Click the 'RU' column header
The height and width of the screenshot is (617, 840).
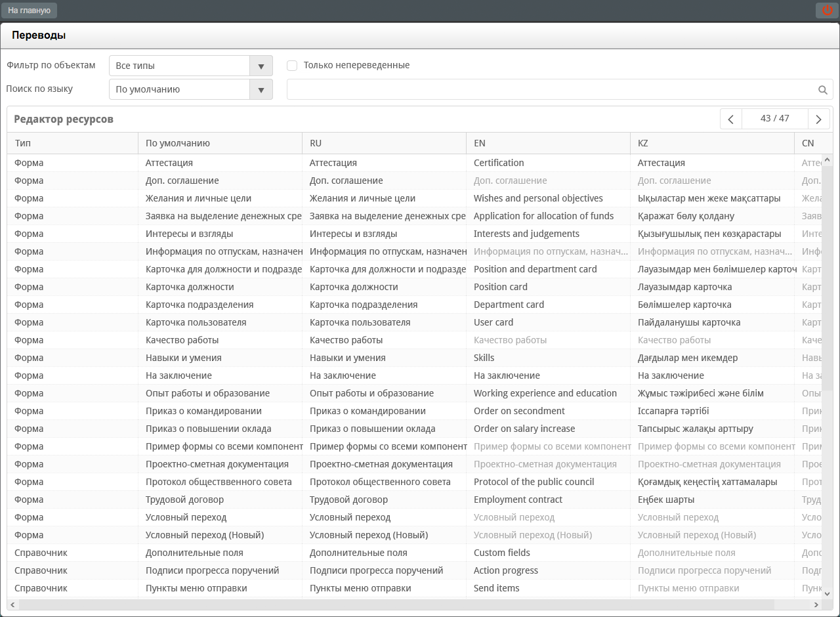pos(385,143)
